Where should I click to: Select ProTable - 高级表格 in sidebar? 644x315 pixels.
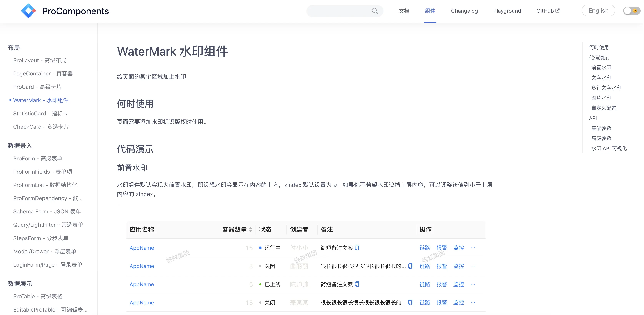point(38,296)
